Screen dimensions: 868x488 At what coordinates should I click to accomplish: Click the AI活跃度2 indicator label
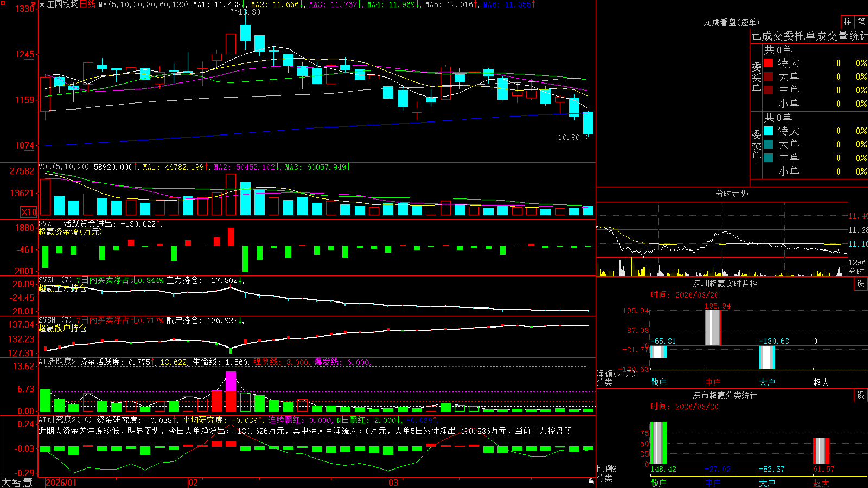[x=58, y=362]
